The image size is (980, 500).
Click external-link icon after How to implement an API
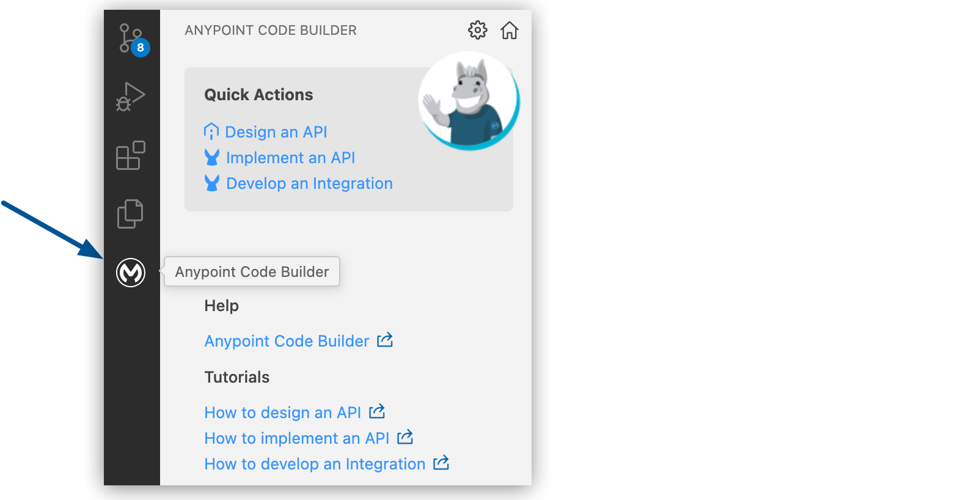405,437
